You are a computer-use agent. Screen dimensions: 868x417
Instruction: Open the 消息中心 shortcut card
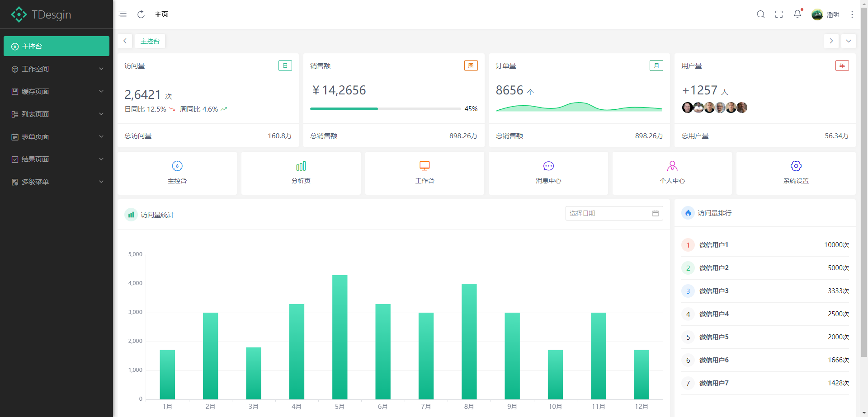548,173
